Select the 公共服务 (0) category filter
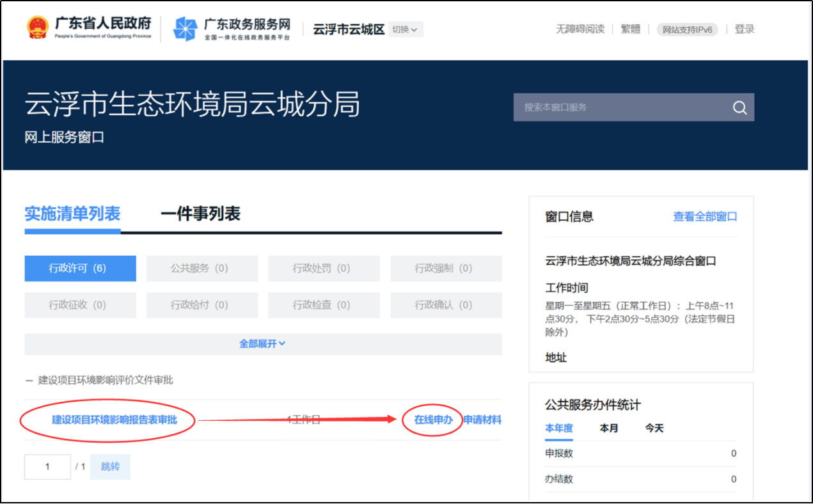Viewport: 813px width, 504px height. pos(201,269)
